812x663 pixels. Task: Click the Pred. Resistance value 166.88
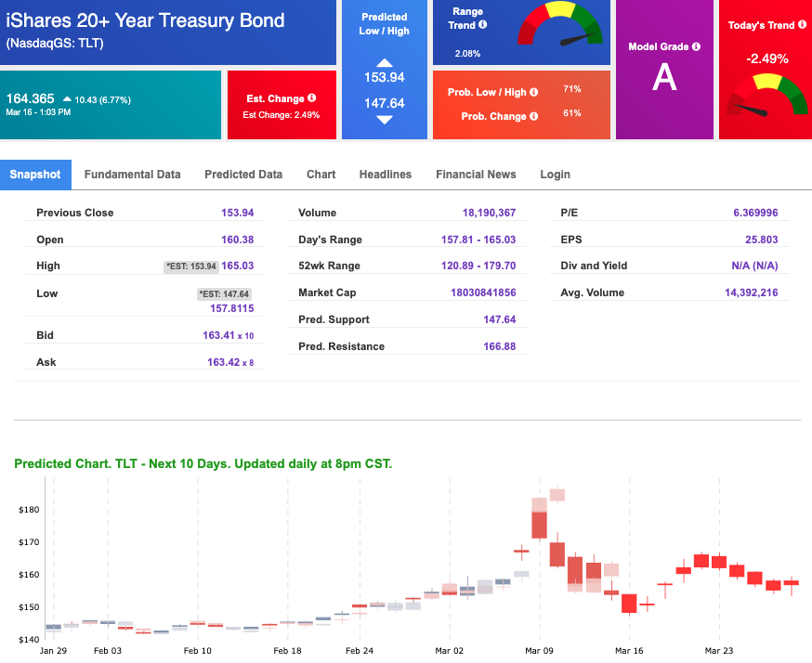(500, 346)
